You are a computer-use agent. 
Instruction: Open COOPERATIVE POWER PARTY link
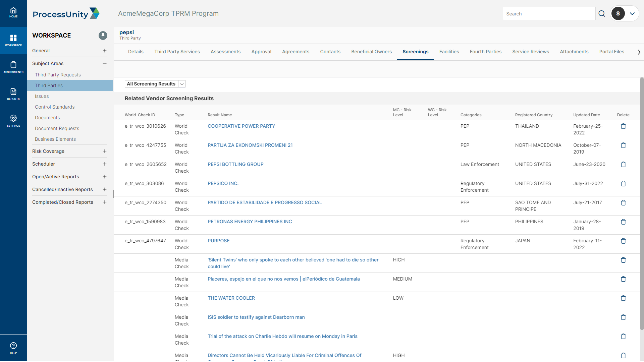[x=241, y=126]
